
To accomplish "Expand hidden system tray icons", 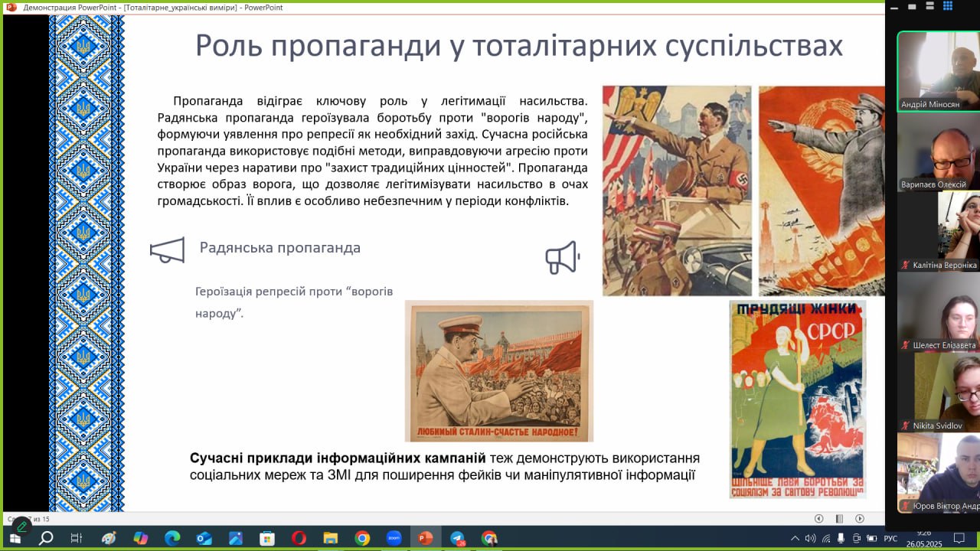I will tap(795, 538).
